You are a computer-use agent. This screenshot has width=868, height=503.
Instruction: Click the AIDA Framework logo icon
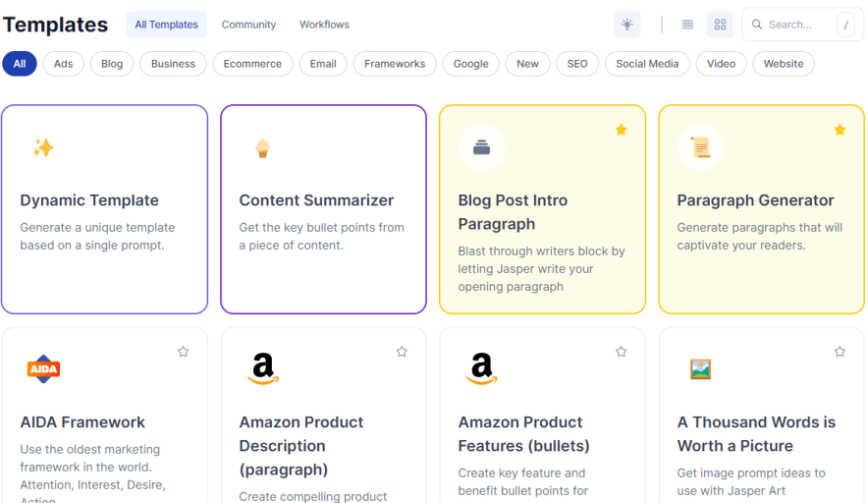pos(43,369)
